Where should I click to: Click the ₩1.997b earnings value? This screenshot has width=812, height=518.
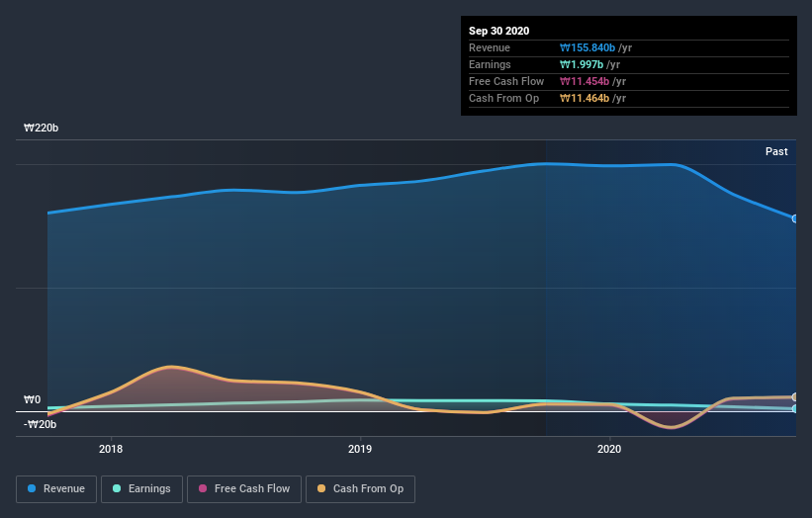pos(582,64)
